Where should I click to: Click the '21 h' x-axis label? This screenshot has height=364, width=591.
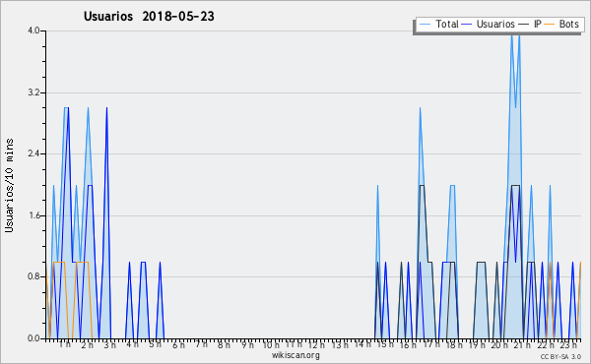click(x=523, y=345)
